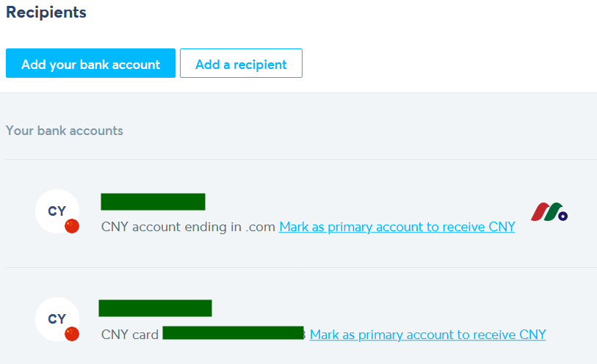Viewport: 597px width, 364px height.
Task: Select the first CY avatar circle
Action: (x=57, y=211)
